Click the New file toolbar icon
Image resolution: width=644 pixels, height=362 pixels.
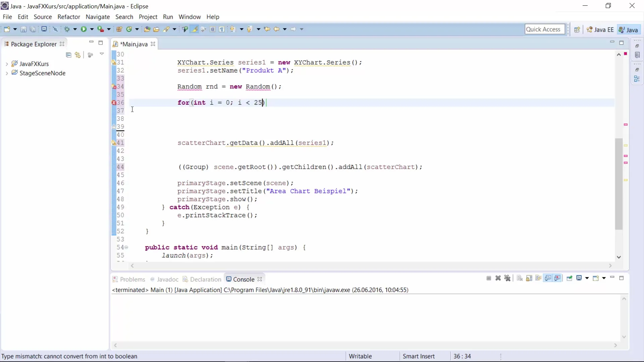click(7, 29)
